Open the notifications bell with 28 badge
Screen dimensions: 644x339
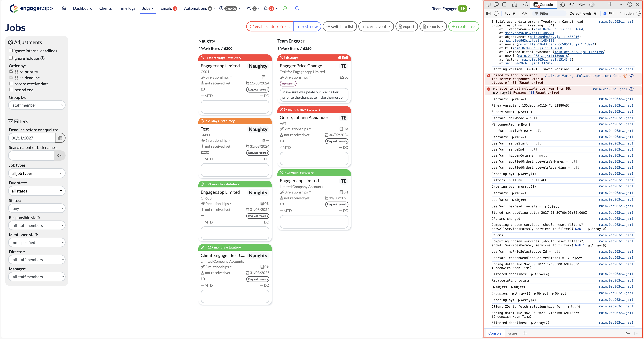point(271,8)
